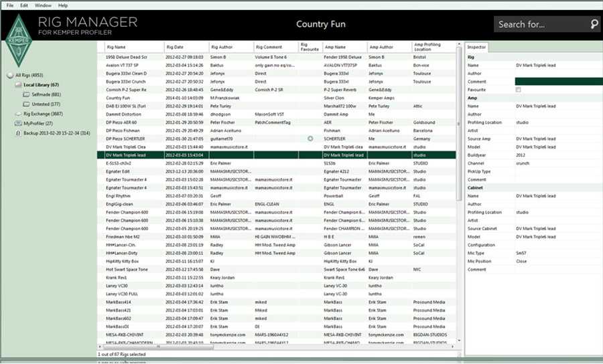The height and width of the screenshot is (364, 603).
Task: Click the Channel value crunch
Action: coord(523,163)
